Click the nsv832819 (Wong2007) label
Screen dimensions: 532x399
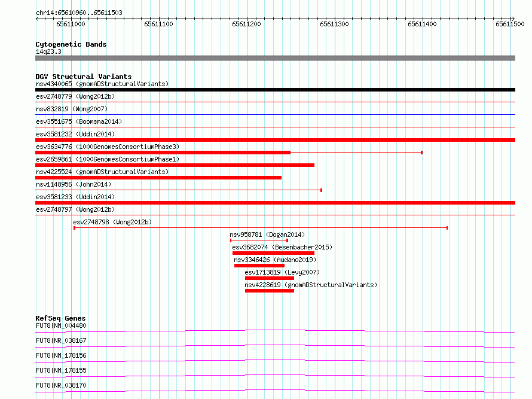point(72,109)
